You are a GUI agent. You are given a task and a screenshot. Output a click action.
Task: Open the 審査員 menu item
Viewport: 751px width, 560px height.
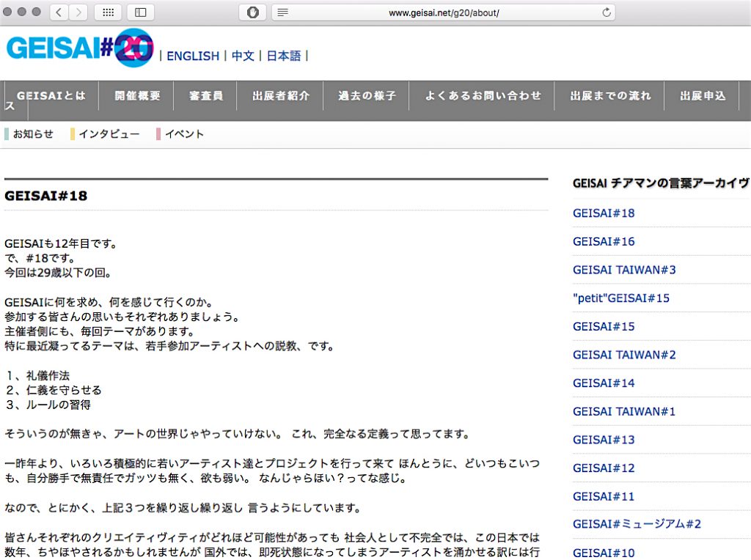point(206,96)
